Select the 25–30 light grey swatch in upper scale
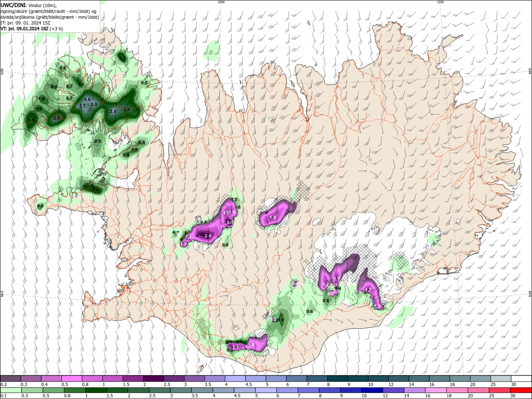The height and width of the screenshot is (399, 532). click(501, 379)
